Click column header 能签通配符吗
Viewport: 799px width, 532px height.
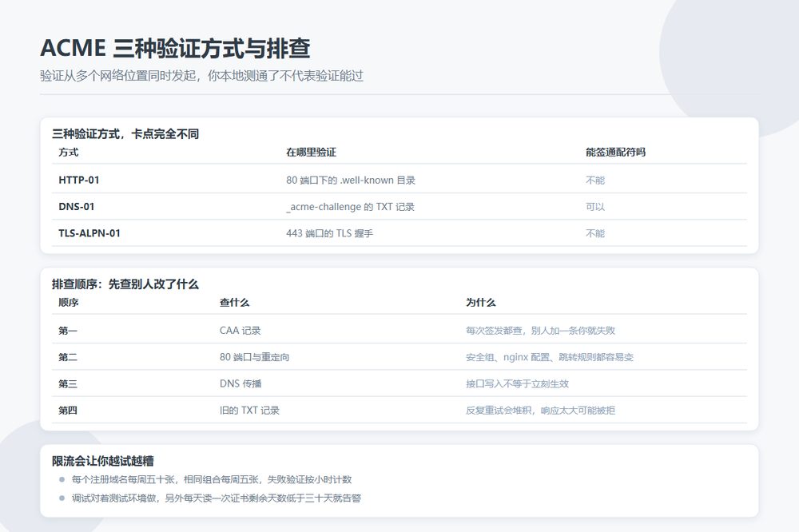[615, 153]
